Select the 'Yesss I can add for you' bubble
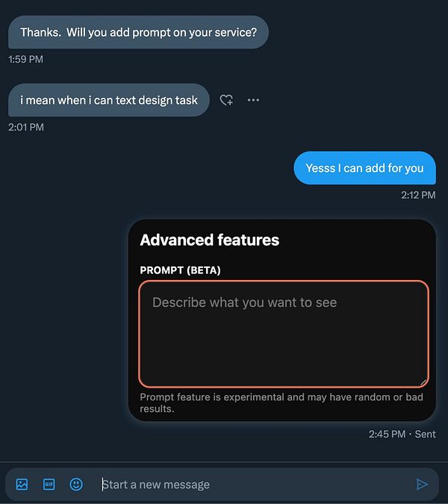The height and width of the screenshot is (504, 448). tap(365, 168)
